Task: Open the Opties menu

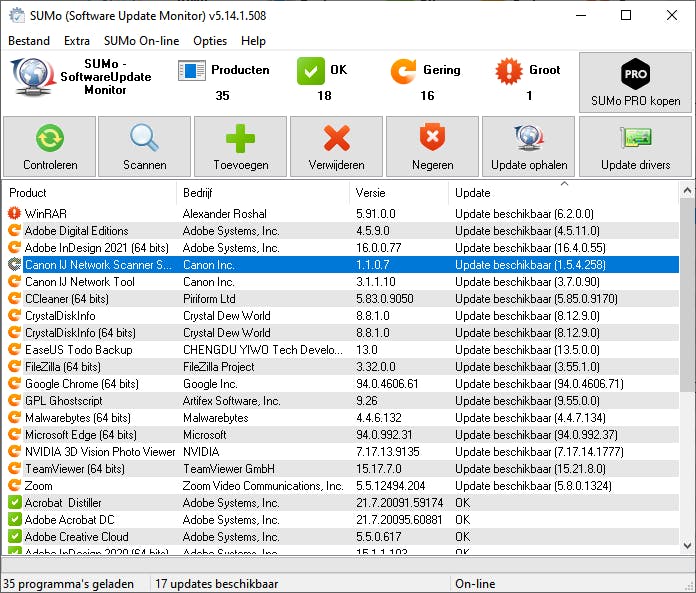Action: pyautogui.click(x=210, y=41)
